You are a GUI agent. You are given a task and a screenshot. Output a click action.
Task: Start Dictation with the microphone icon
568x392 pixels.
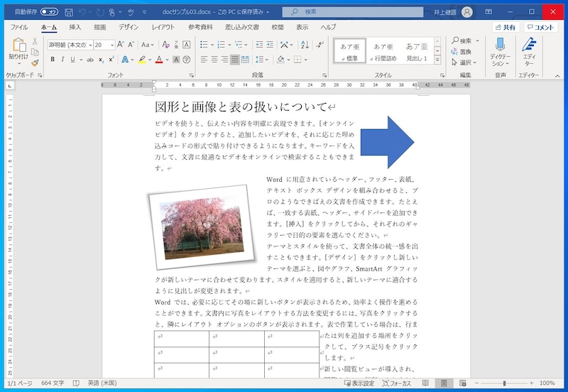[x=500, y=45]
